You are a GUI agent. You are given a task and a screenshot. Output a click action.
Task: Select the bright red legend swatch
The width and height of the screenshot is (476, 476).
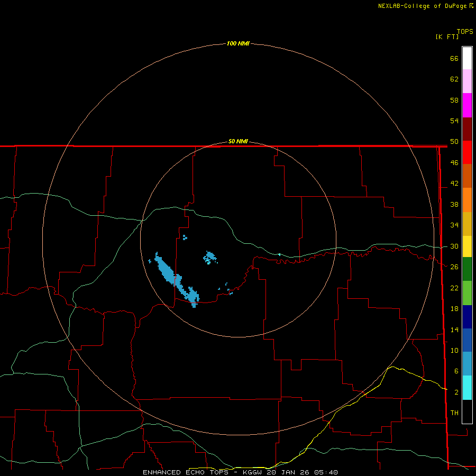point(467,152)
